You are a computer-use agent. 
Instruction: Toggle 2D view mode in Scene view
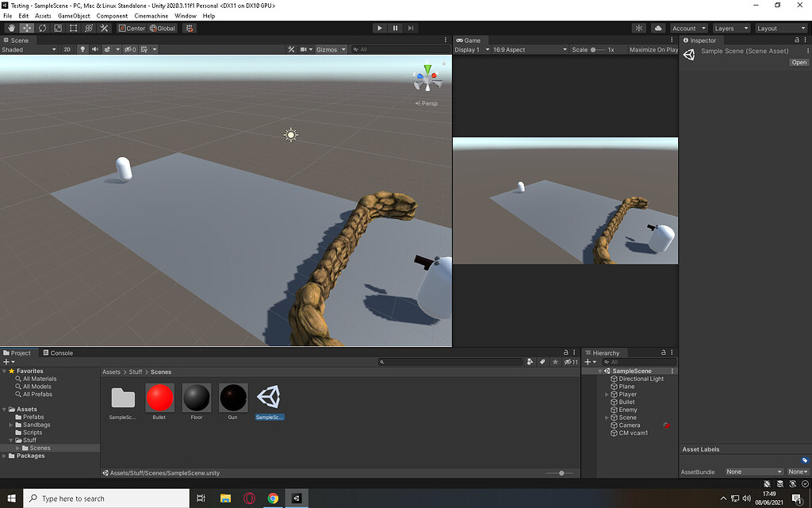pos(67,48)
